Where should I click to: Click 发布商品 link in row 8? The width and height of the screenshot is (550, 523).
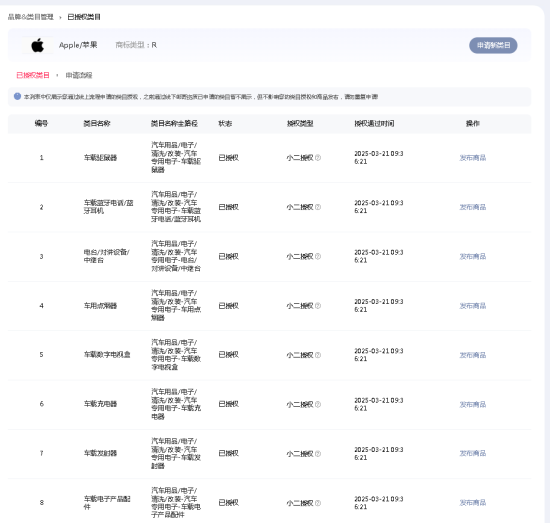click(x=473, y=503)
